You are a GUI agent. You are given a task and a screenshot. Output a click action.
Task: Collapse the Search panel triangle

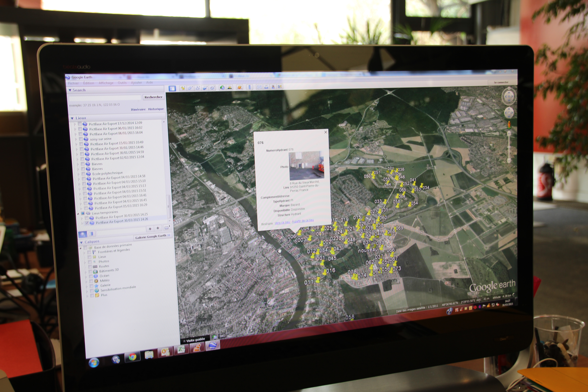(70, 90)
